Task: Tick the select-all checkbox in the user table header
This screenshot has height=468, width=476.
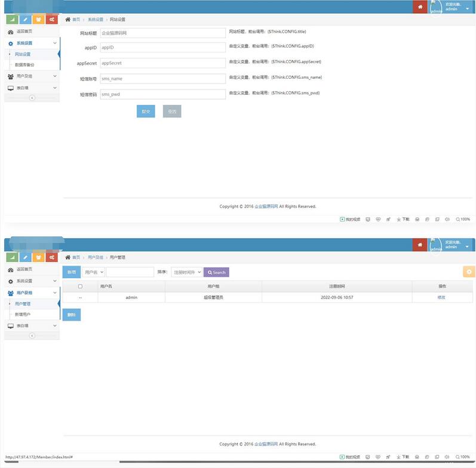Action: pos(81,287)
